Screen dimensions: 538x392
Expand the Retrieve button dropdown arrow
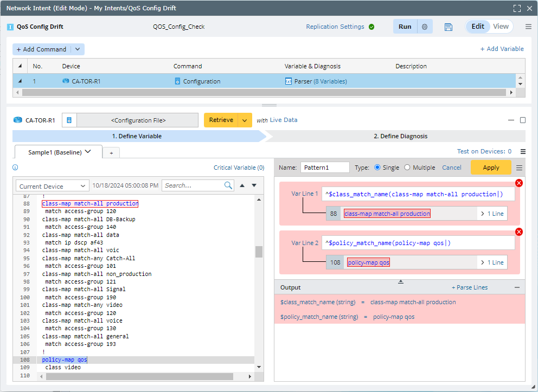point(245,120)
